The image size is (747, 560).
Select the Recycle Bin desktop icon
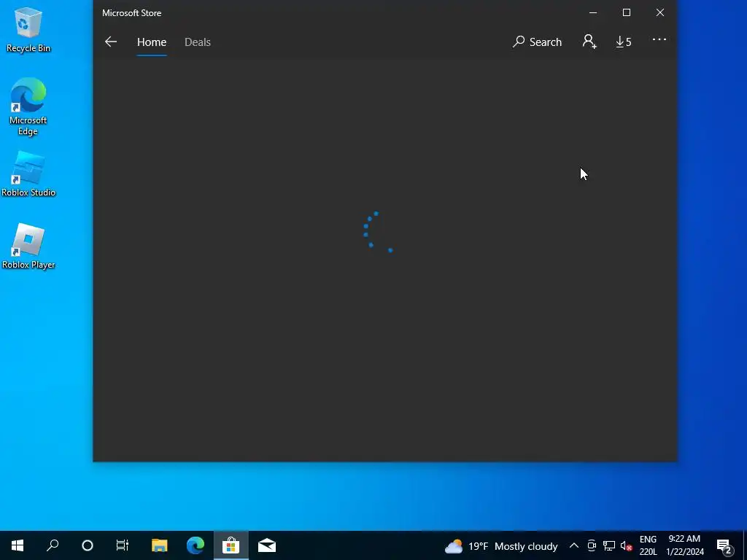pyautogui.click(x=28, y=29)
